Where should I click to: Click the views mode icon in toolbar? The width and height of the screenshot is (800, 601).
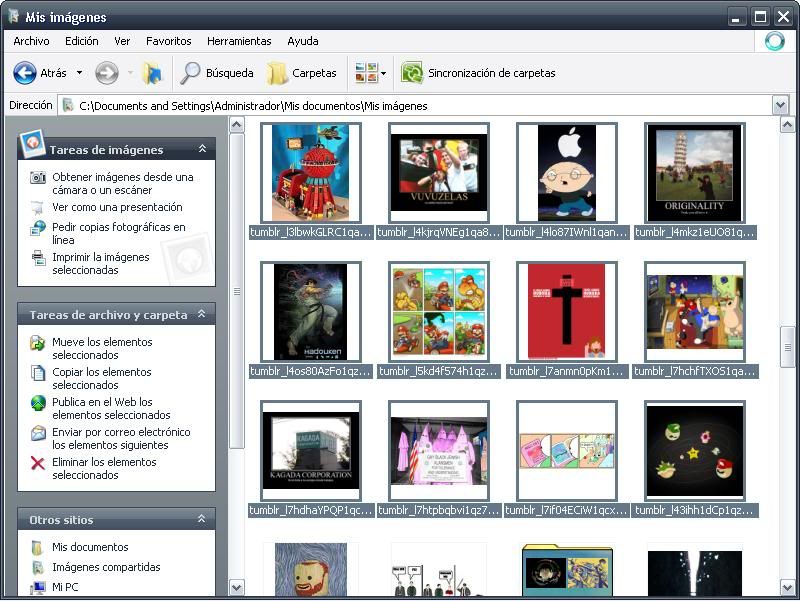pos(365,73)
